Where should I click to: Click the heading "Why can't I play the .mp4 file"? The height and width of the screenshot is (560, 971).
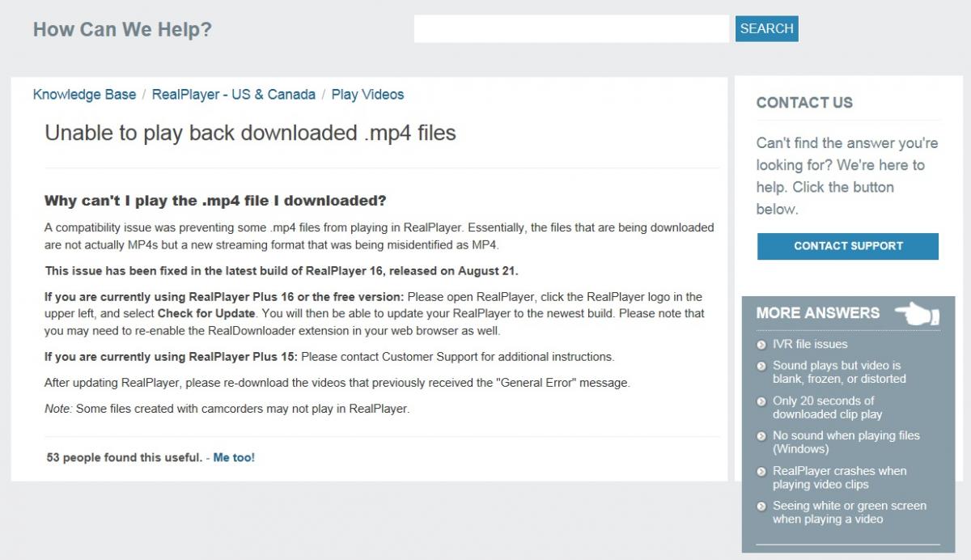click(x=215, y=201)
